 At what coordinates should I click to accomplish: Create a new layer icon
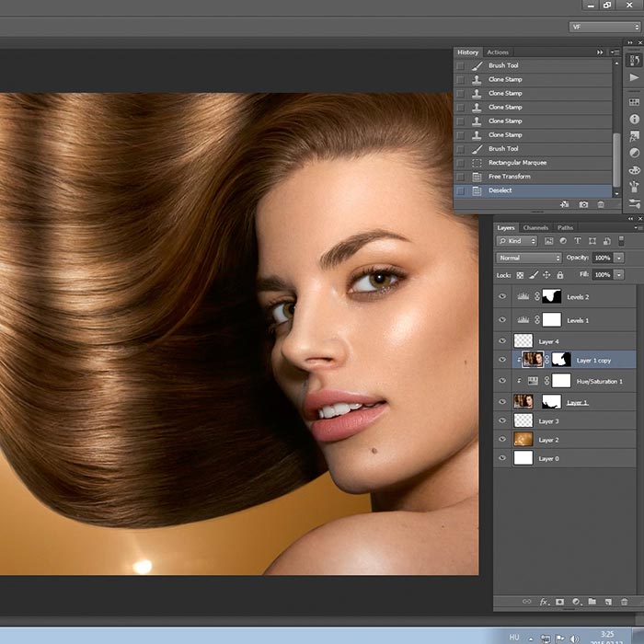[x=608, y=602]
